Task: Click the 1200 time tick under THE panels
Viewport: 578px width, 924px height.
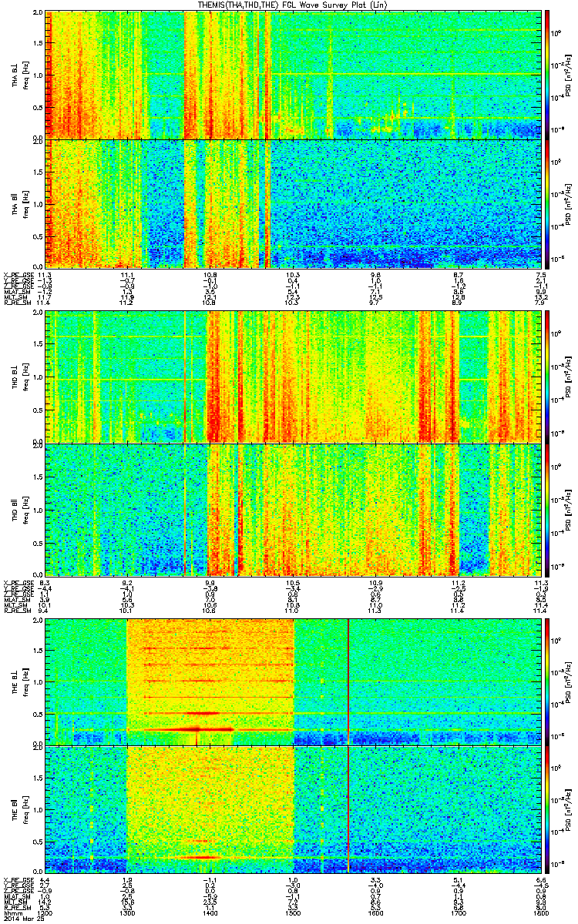Action: point(46,912)
